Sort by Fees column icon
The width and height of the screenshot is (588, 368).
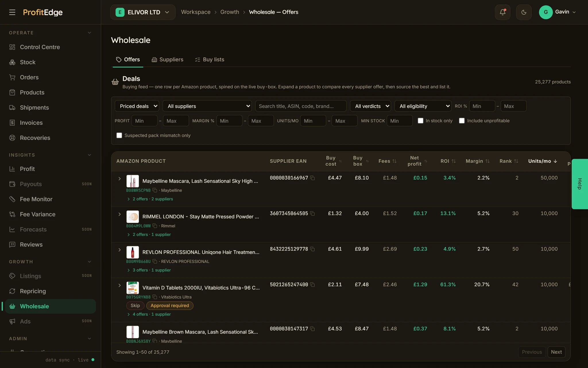[x=394, y=161]
